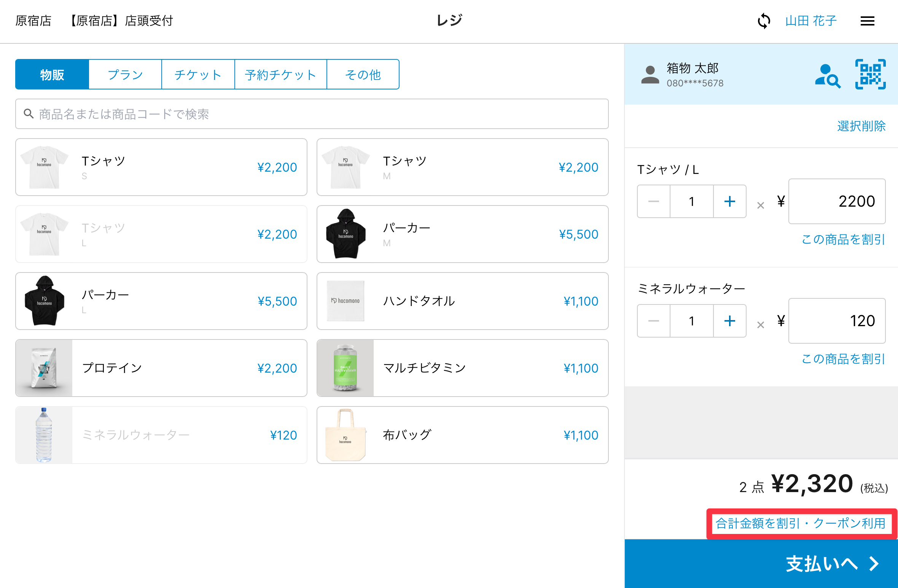Scan member QR code icon
The width and height of the screenshot is (898, 588).
pos(870,74)
